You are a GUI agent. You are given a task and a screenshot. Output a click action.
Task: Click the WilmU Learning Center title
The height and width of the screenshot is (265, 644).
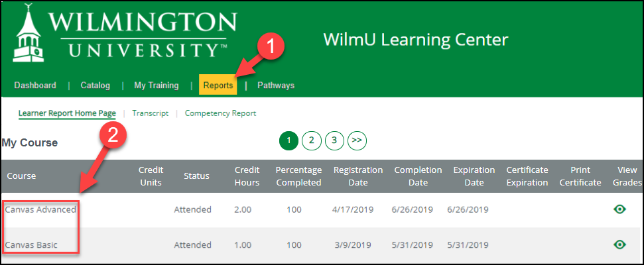coord(416,40)
